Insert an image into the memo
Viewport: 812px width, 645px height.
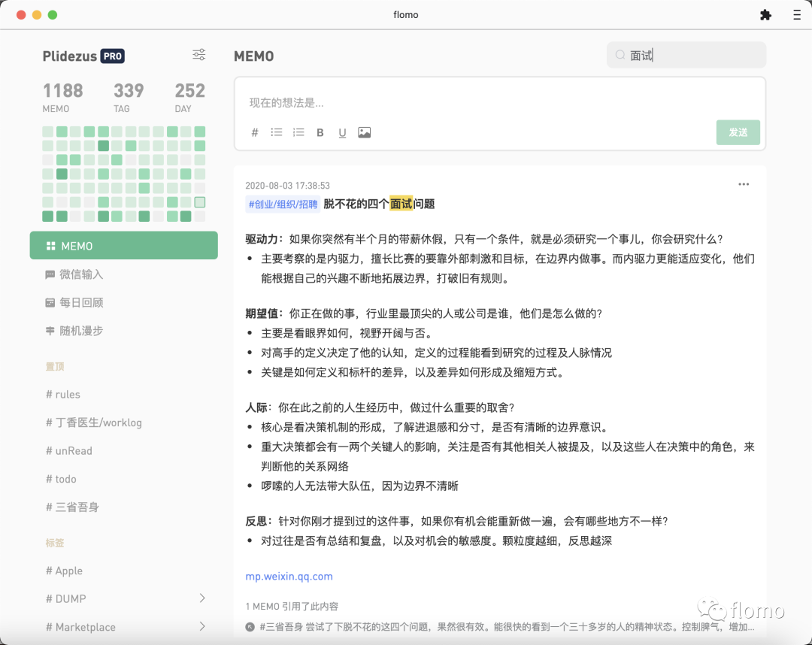tap(364, 132)
